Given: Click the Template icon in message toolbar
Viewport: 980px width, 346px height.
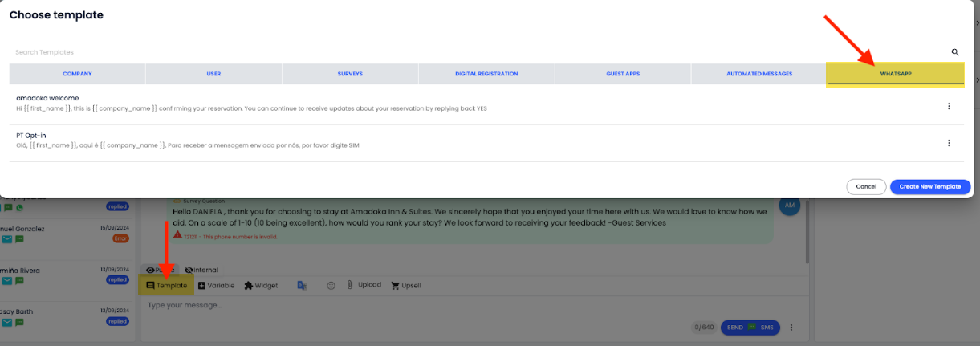Looking at the screenshot, I should pos(151,286).
